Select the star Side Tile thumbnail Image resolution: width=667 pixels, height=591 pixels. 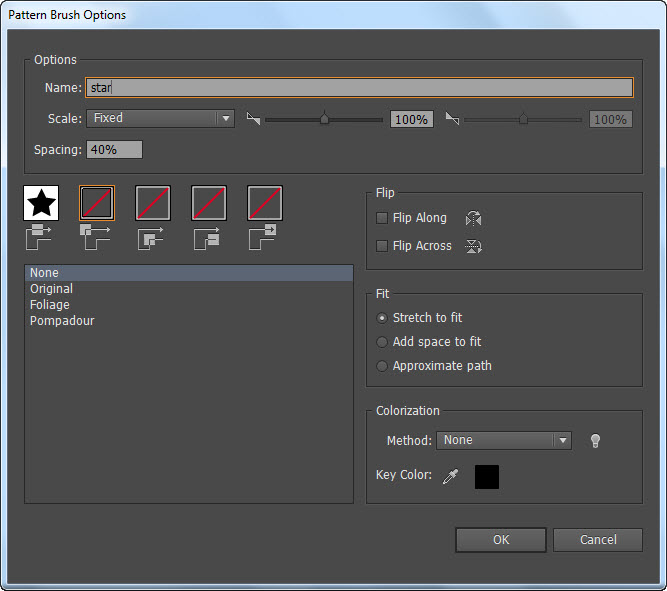[x=41, y=203]
